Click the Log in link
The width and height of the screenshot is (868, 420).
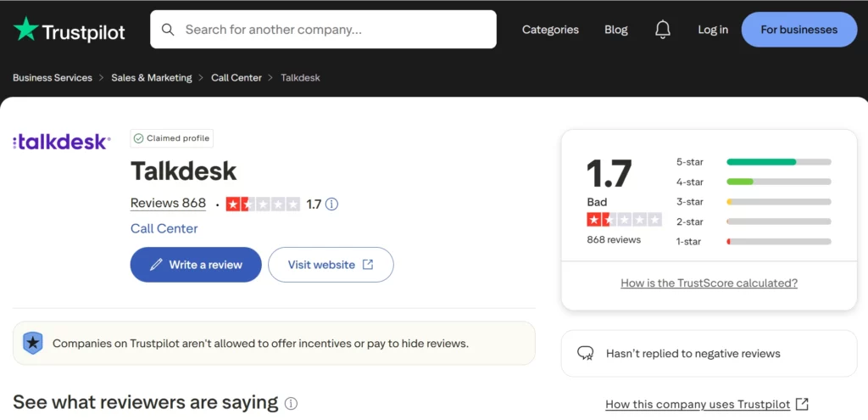pos(713,30)
